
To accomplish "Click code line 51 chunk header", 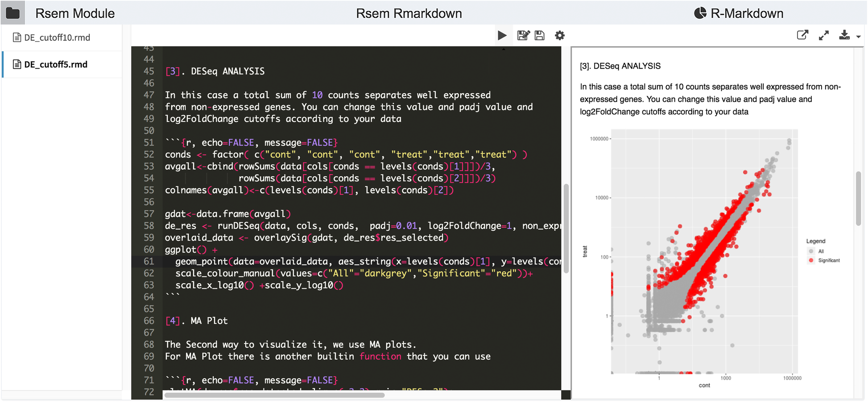I will click(x=251, y=143).
